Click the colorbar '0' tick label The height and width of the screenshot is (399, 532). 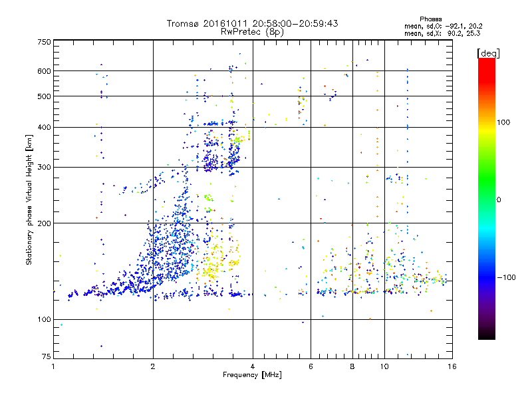(x=499, y=200)
